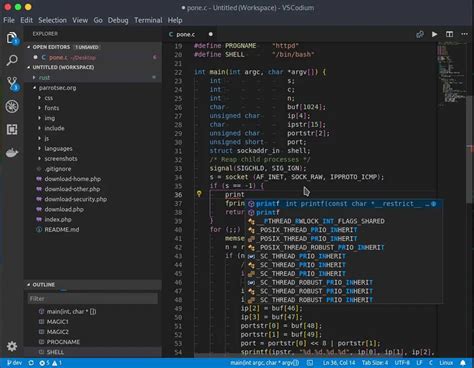Viewport: 474px width, 368px height.
Task: Open the File menu
Action: click(9, 20)
